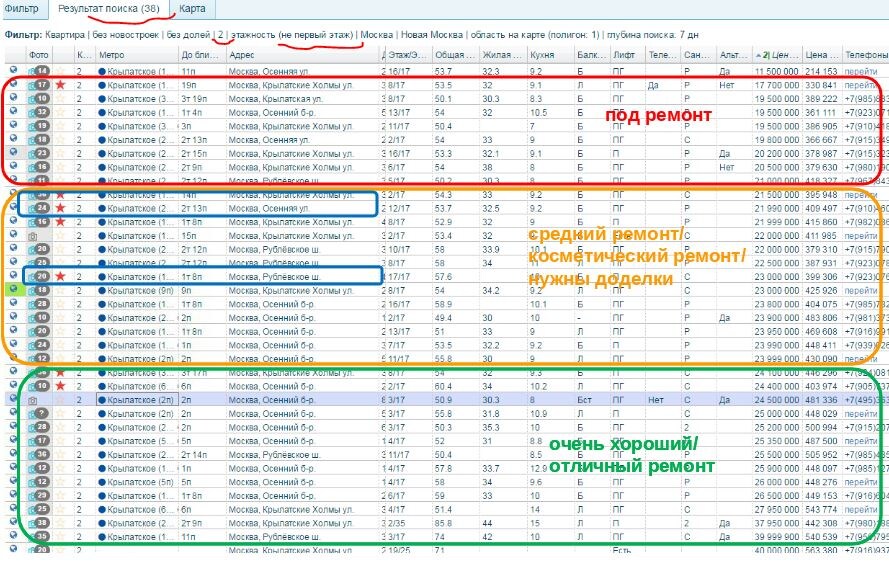This screenshot has width=889, height=579.
Task: Open the Фильтр tab
Action: (x=21, y=7)
